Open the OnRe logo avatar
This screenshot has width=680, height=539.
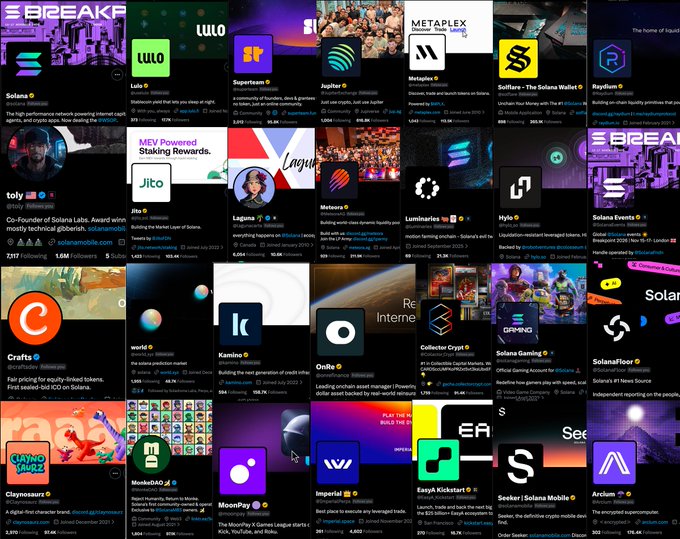[340, 332]
